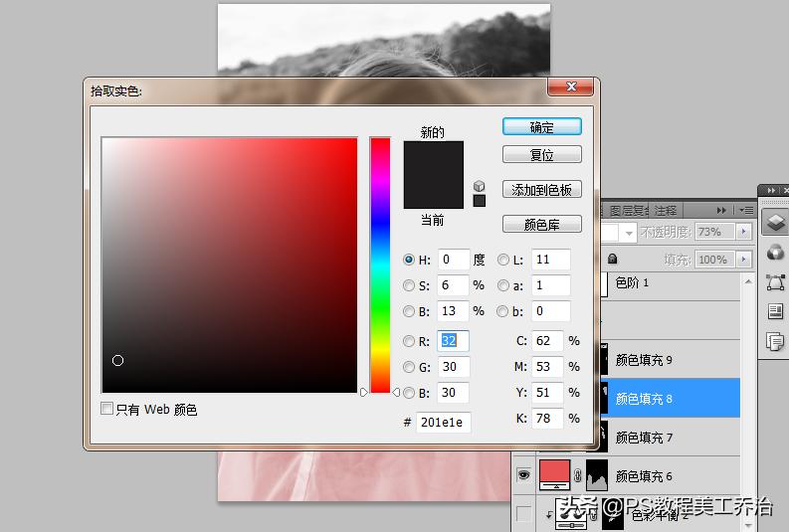The image size is (789, 532).
Task: Select the HSB brightness B radio button
Action: 409,311
